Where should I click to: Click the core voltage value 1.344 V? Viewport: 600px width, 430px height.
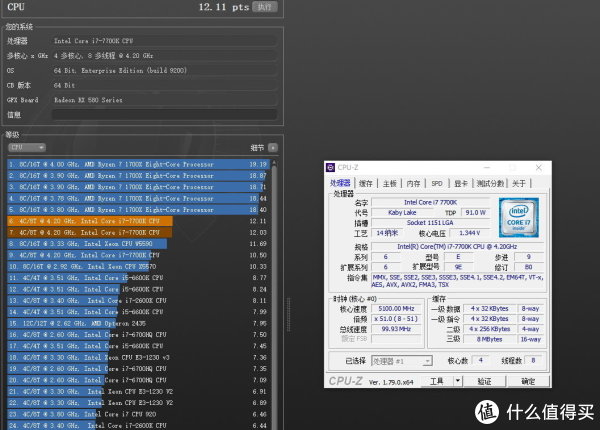470,233
